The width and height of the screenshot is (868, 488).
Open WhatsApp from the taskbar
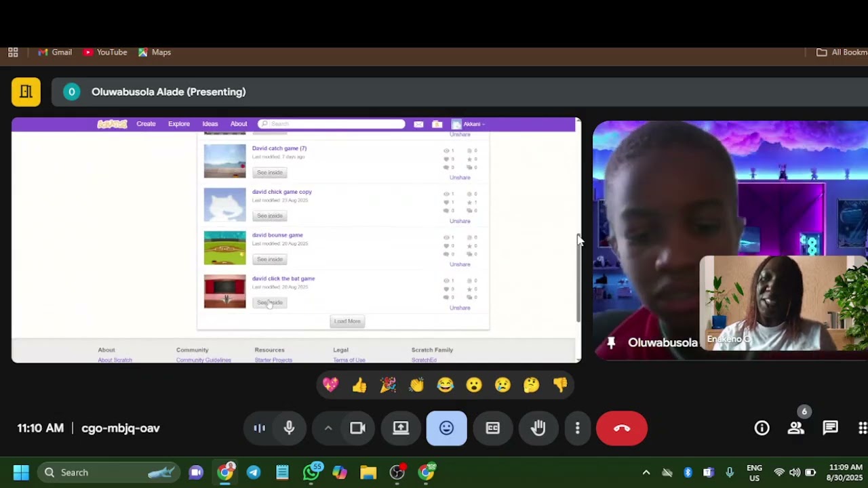coord(311,472)
